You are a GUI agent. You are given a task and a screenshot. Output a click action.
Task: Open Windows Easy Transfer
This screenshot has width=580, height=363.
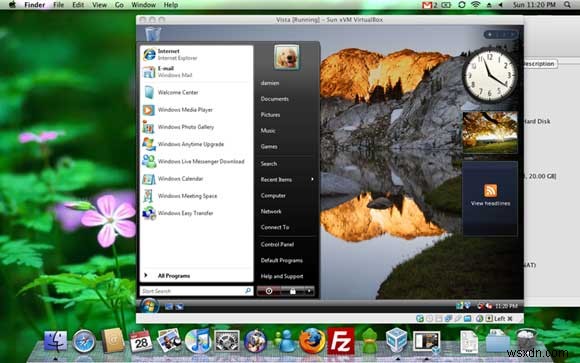[x=196, y=213]
